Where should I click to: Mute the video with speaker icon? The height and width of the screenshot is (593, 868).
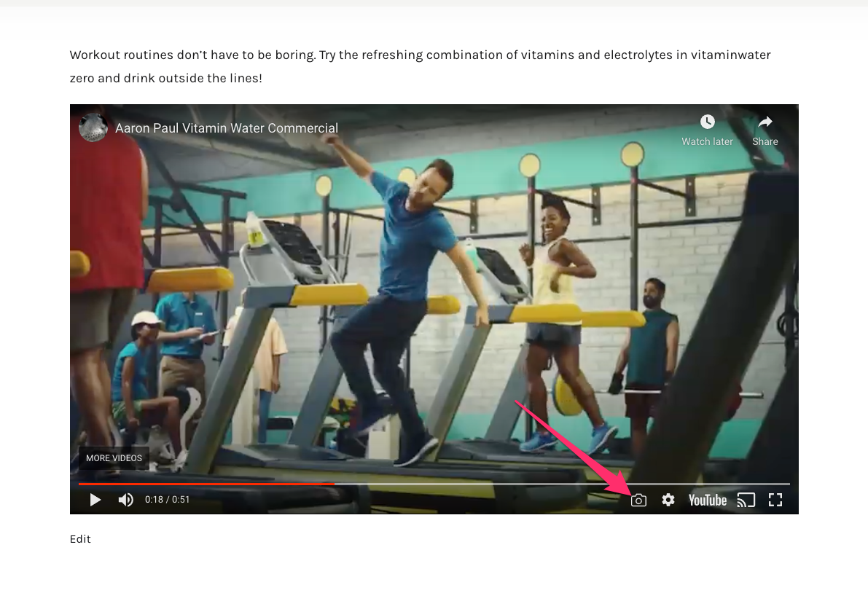[x=125, y=500]
